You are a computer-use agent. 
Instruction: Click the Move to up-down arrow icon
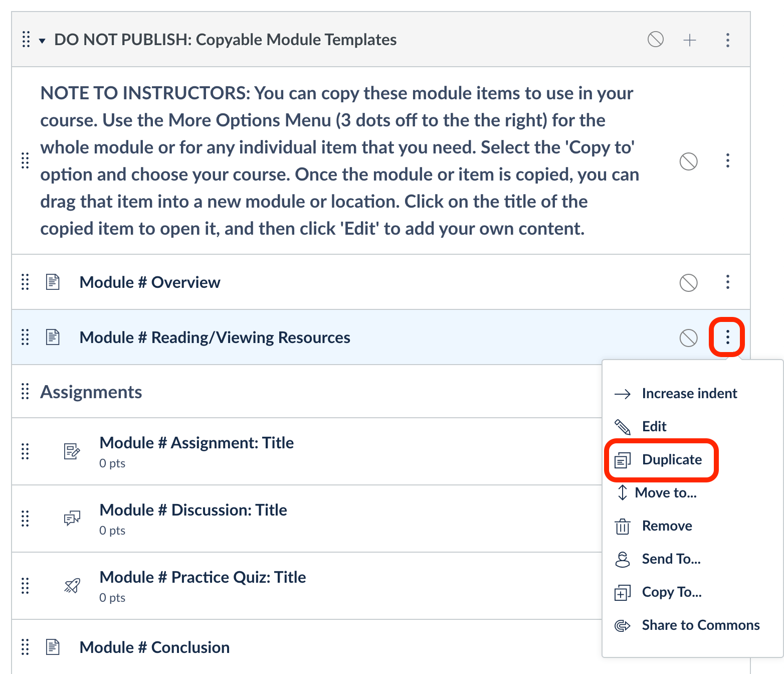coord(622,492)
